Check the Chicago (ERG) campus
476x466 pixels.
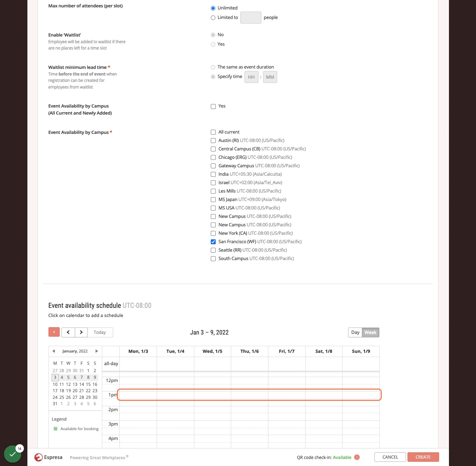[213, 157]
